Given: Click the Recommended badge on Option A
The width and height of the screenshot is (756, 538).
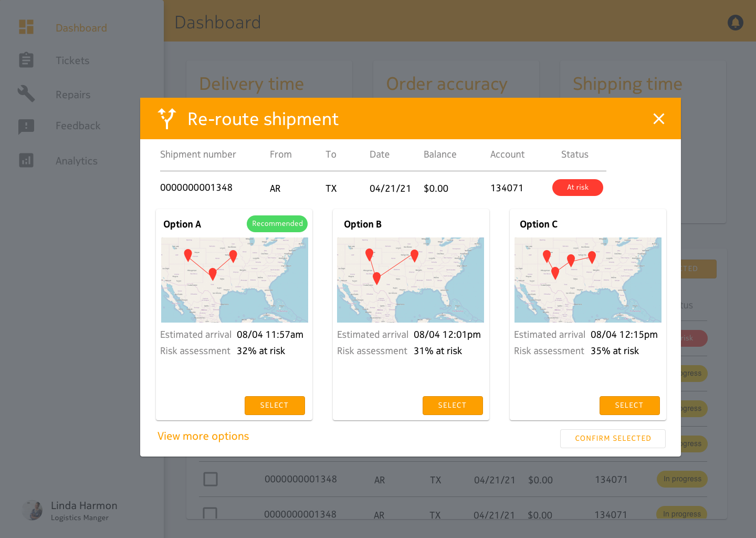Looking at the screenshot, I should point(277,224).
